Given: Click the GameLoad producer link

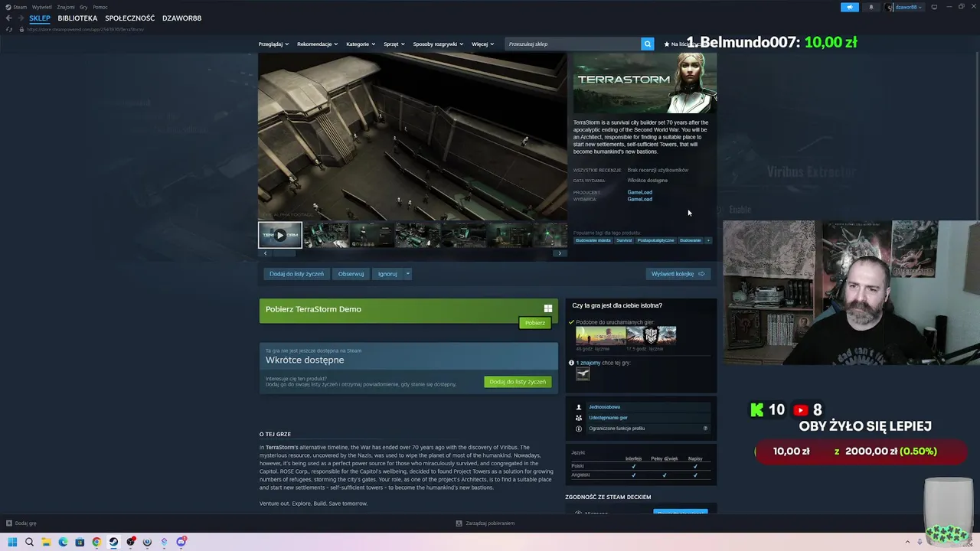Looking at the screenshot, I should 640,192.
